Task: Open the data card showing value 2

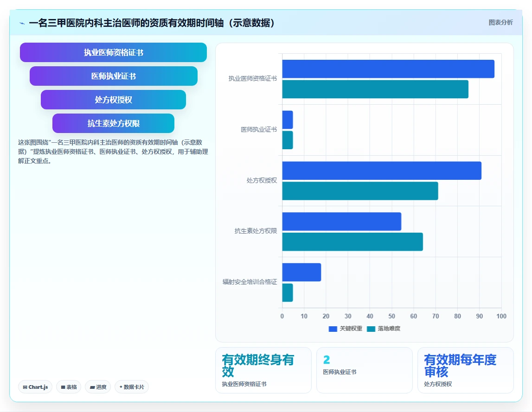Action: pyautogui.click(x=365, y=370)
